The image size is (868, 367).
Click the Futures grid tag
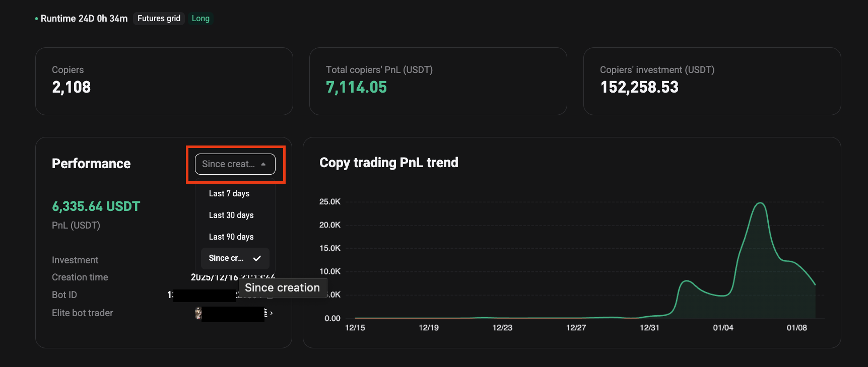pyautogui.click(x=159, y=19)
